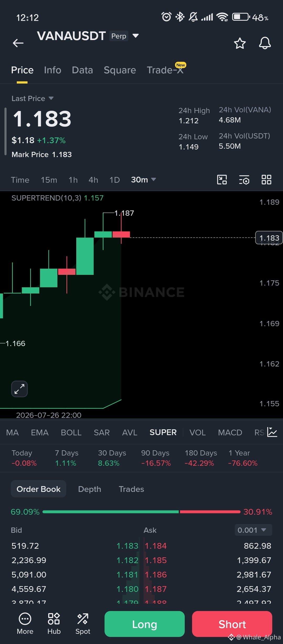Open the Hub icon

pos(54,624)
